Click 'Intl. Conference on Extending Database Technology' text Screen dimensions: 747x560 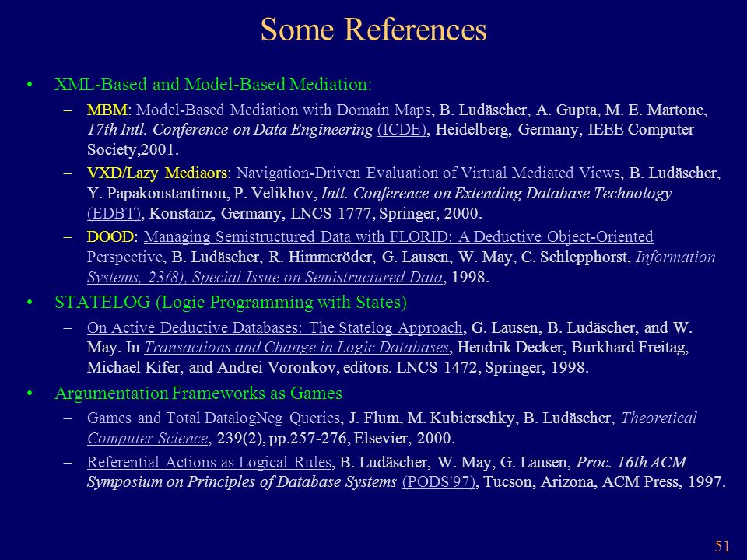496,194
